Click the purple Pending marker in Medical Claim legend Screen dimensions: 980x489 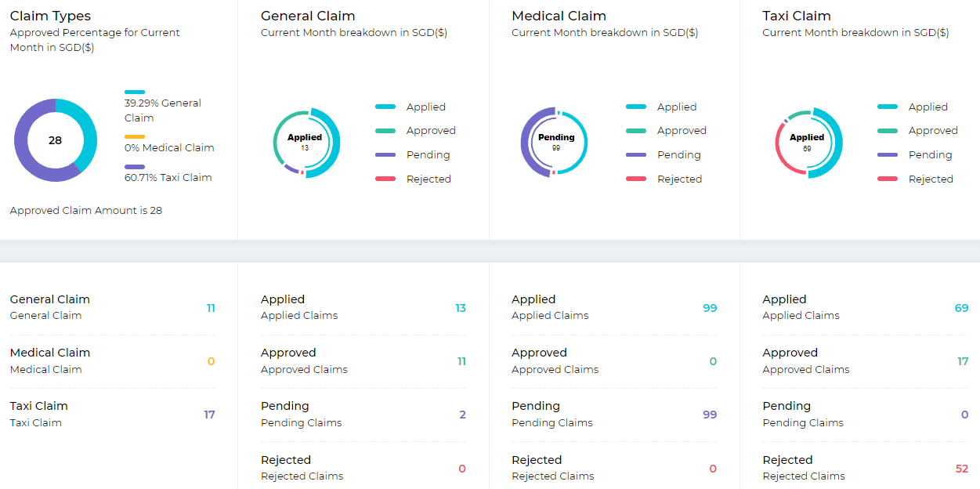(635, 154)
